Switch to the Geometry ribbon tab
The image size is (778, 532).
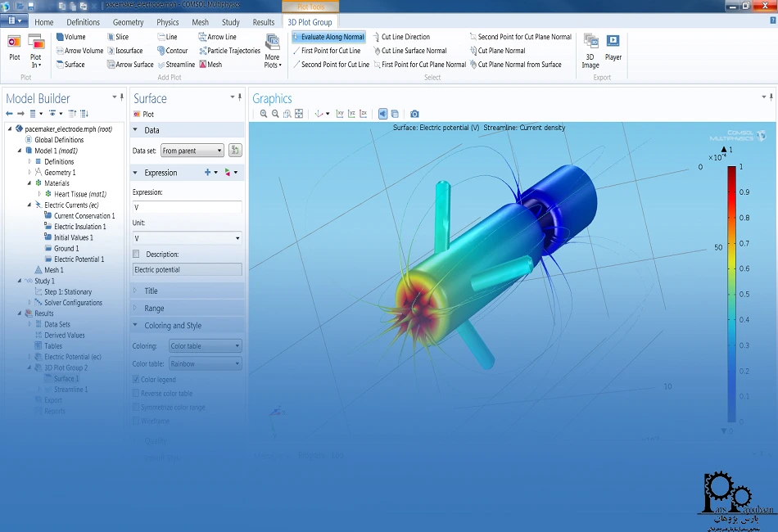tap(128, 22)
